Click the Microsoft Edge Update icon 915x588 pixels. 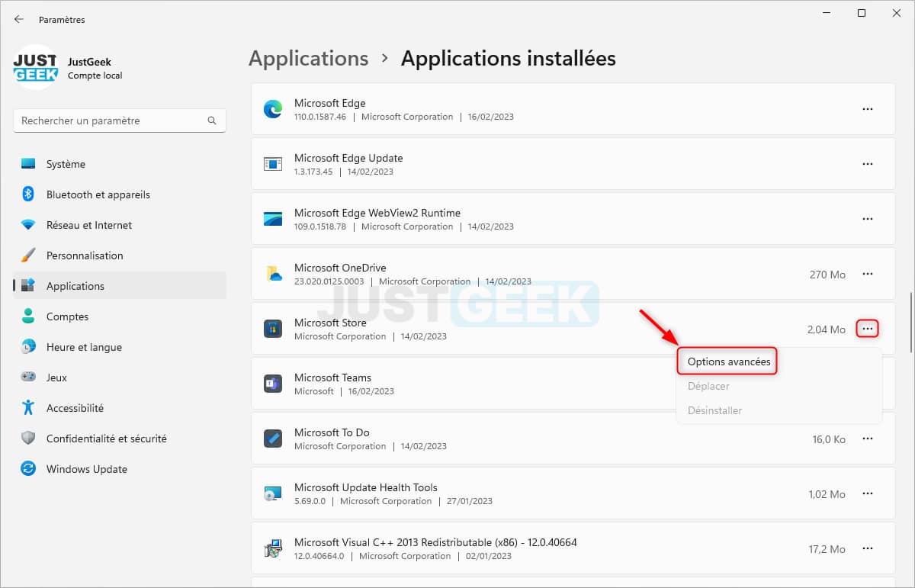point(273,164)
